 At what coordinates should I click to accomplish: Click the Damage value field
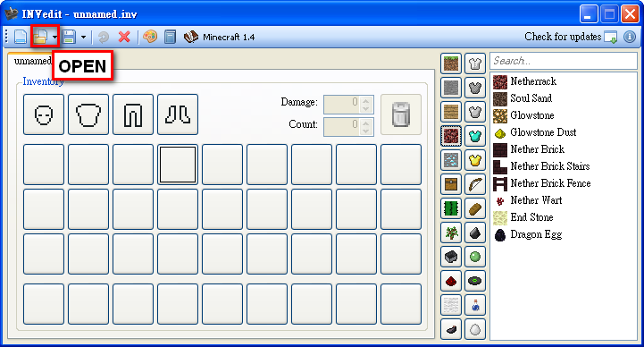pos(342,105)
